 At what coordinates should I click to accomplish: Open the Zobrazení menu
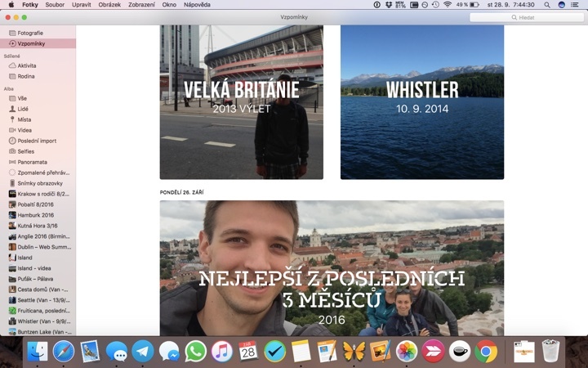pos(141,5)
